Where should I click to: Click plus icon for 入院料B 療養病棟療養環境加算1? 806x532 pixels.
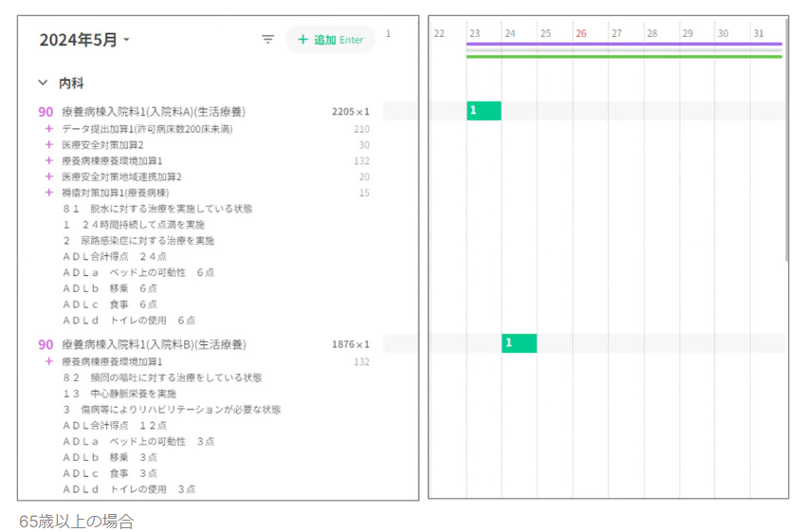click(x=48, y=361)
